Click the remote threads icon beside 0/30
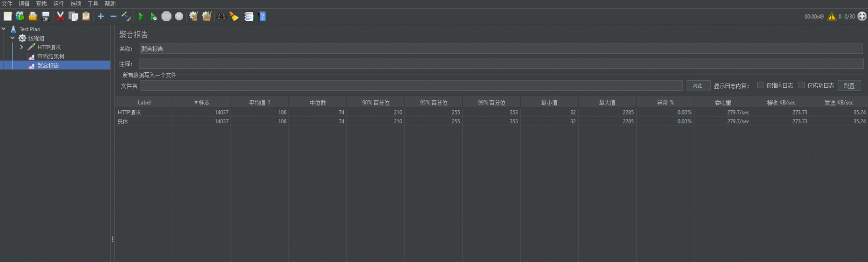The height and width of the screenshot is (262, 868). pos(862,16)
